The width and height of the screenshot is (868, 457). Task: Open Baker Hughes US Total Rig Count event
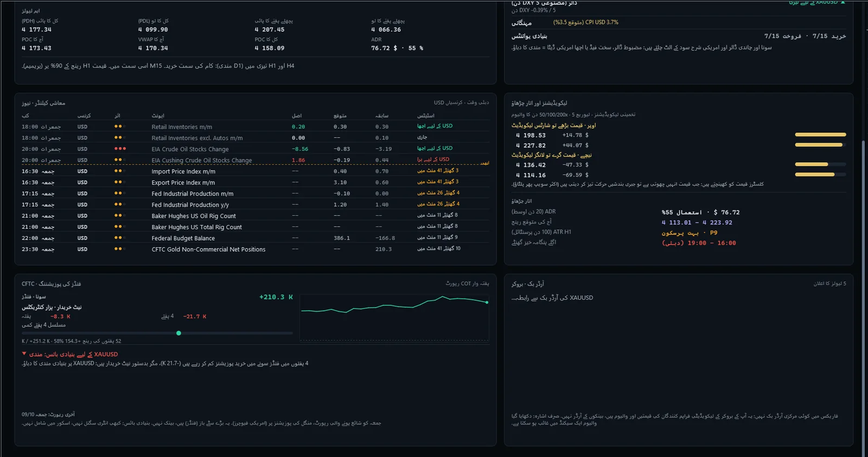[197, 227]
